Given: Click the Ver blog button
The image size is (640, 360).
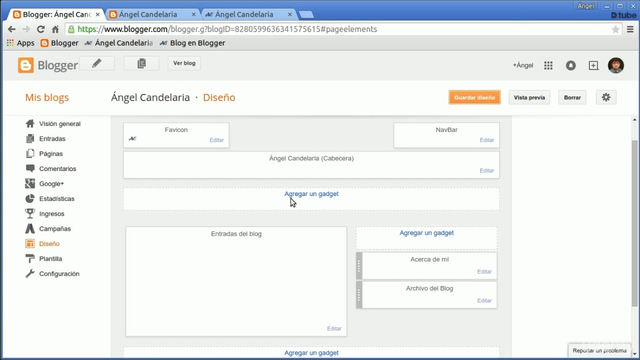Looking at the screenshot, I should (x=184, y=63).
